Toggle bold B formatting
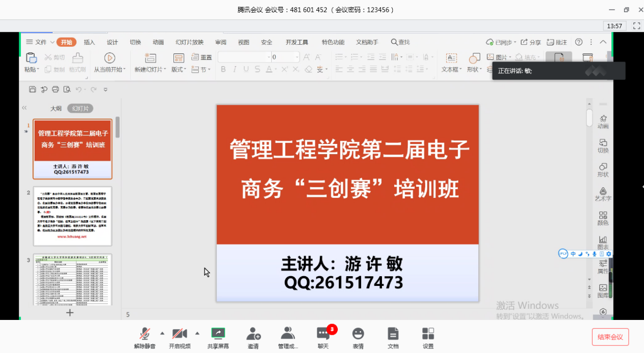Viewport: 644px width, 353px height. coord(223,70)
